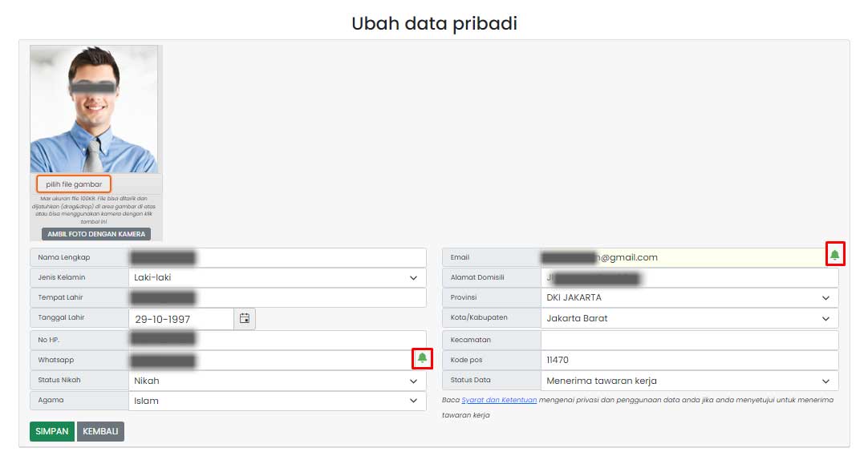Click the KEMBALI button
Screen dimensions: 868x460
coord(100,431)
